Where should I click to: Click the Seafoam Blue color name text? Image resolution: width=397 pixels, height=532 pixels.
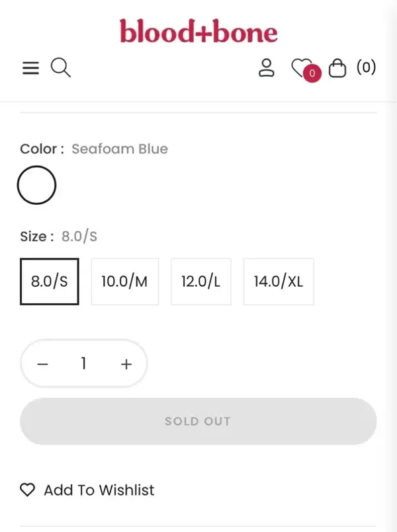pos(120,149)
